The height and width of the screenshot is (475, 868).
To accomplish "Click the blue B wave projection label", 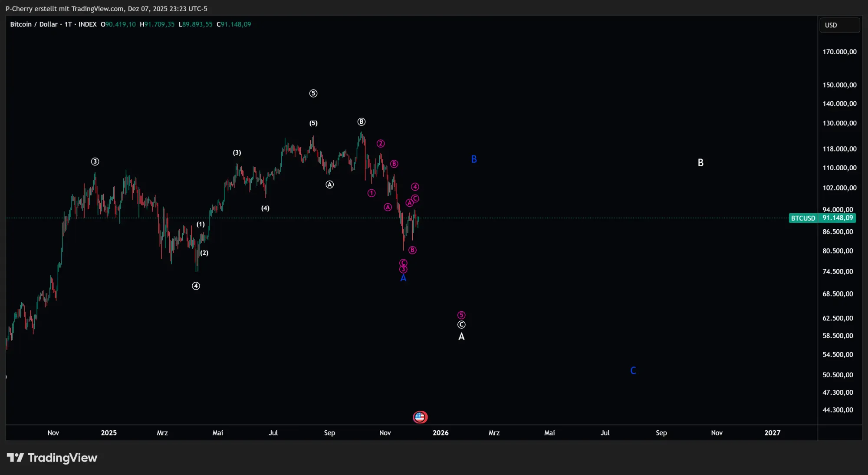I will click(x=473, y=159).
